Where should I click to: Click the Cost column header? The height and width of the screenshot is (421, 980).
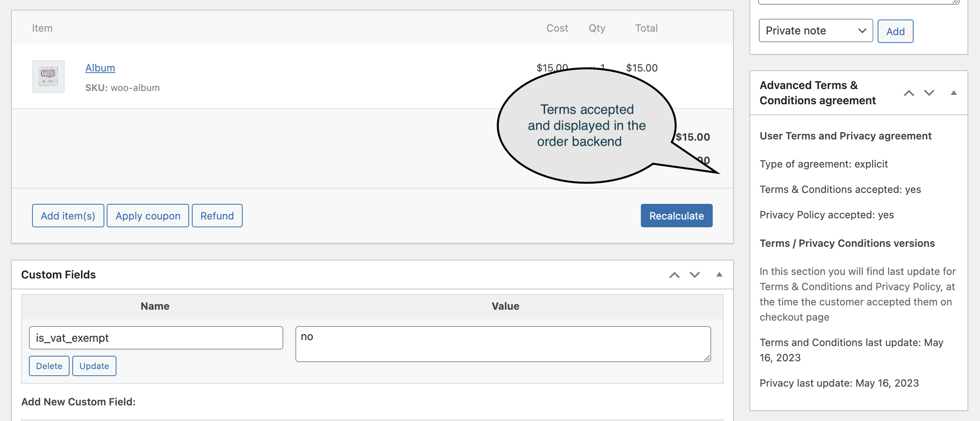point(557,28)
